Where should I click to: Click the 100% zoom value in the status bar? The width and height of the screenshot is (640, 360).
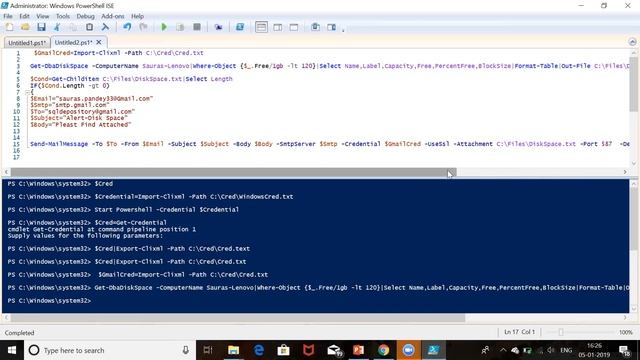tap(626, 332)
